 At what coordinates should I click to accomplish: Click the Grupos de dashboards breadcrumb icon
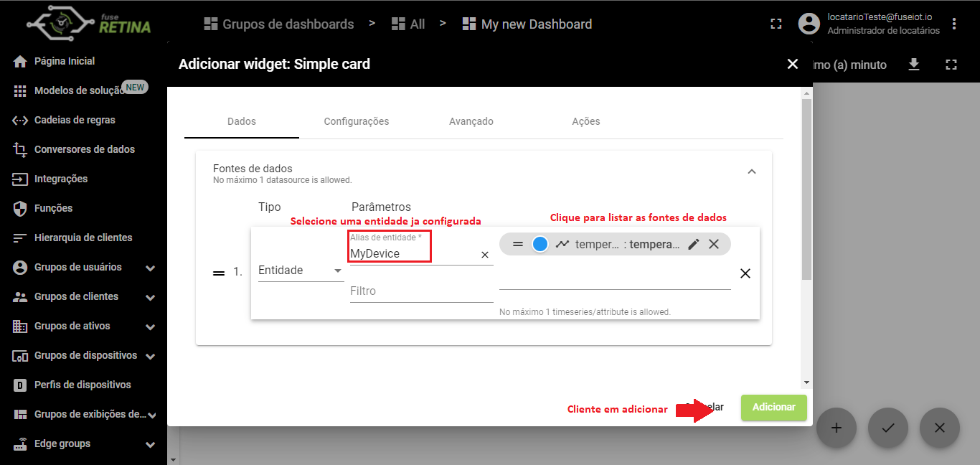pyautogui.click(x=211, y=24)
